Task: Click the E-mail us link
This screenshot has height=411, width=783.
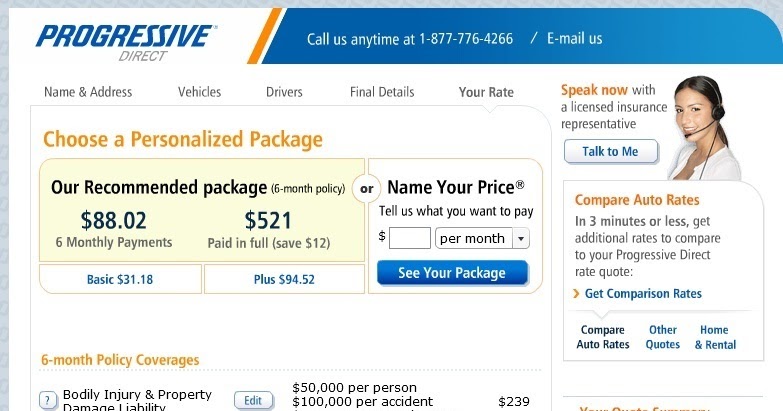Action: point(574,38)
